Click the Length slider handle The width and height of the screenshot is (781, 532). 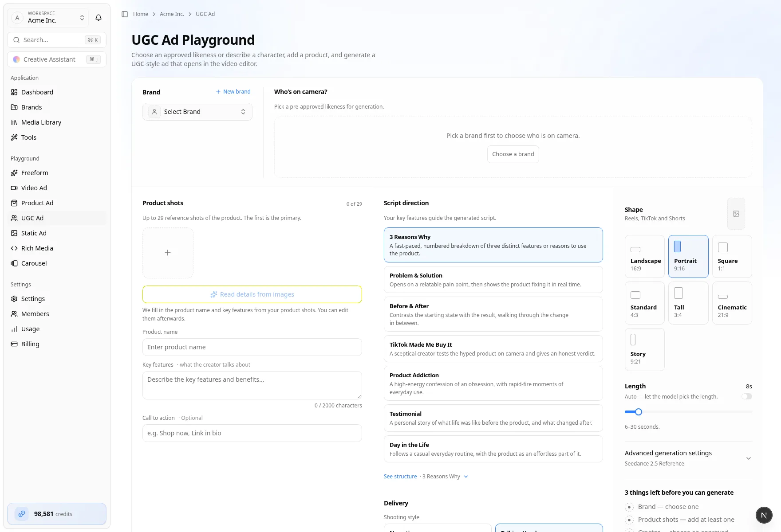click(639, 412)
